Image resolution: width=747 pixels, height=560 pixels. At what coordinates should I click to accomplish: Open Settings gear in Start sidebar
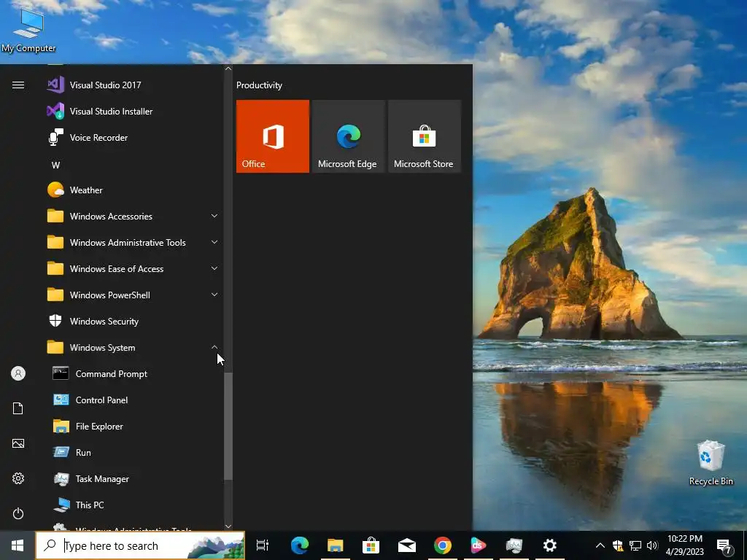18,478
